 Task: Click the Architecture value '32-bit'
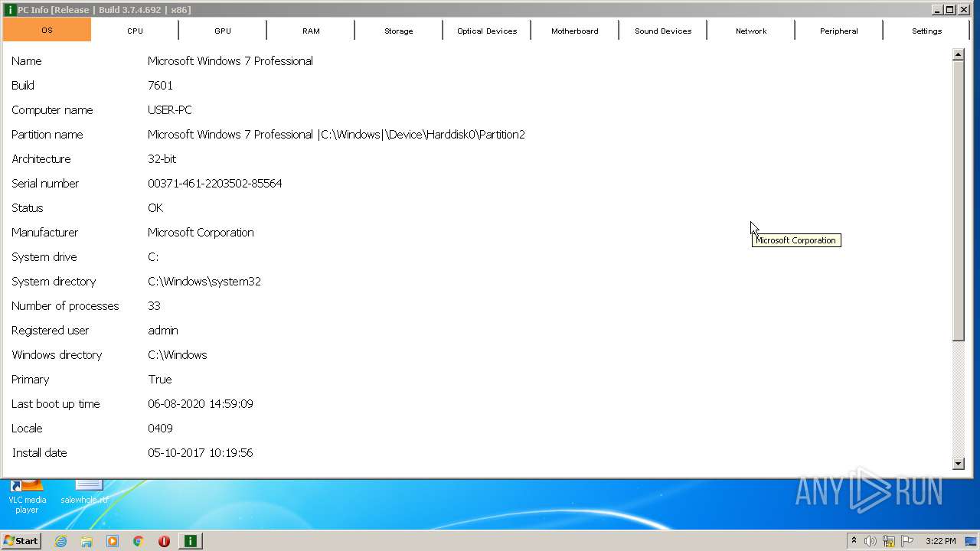162,159
